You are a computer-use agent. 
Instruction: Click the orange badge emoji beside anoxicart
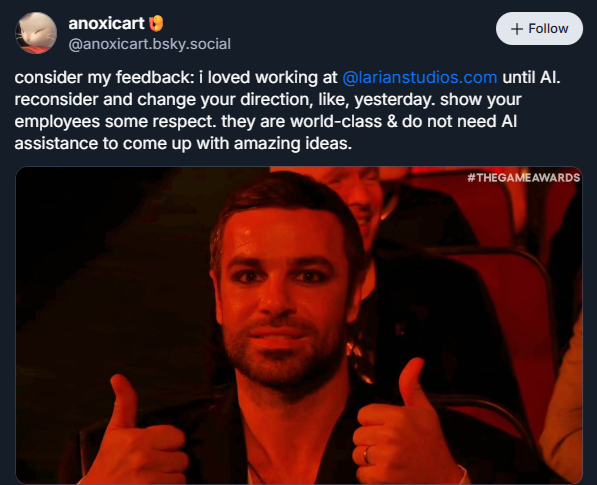(156, 24)
